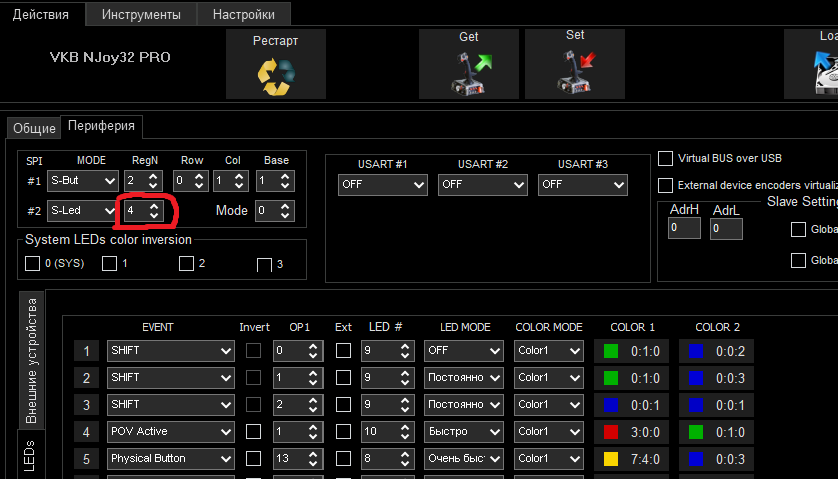Click row number 1 button

[x=87, y=352]
